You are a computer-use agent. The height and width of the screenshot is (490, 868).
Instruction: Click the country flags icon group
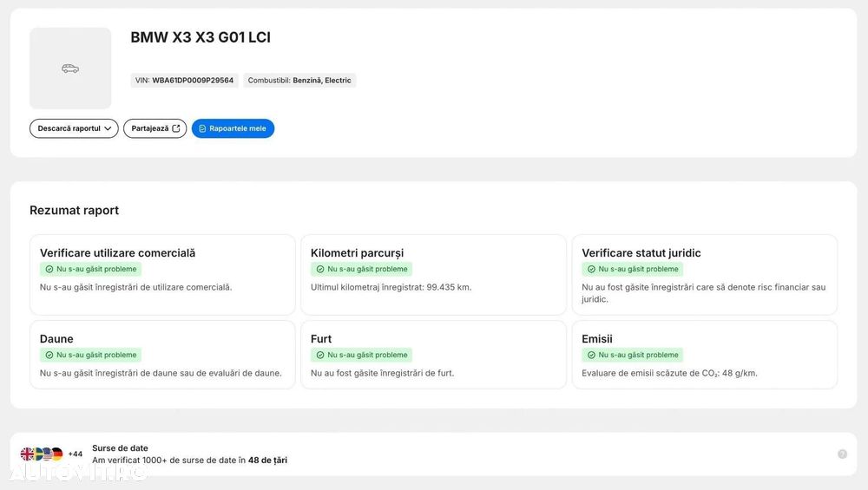pyautogui.click(x=42, y=454)
